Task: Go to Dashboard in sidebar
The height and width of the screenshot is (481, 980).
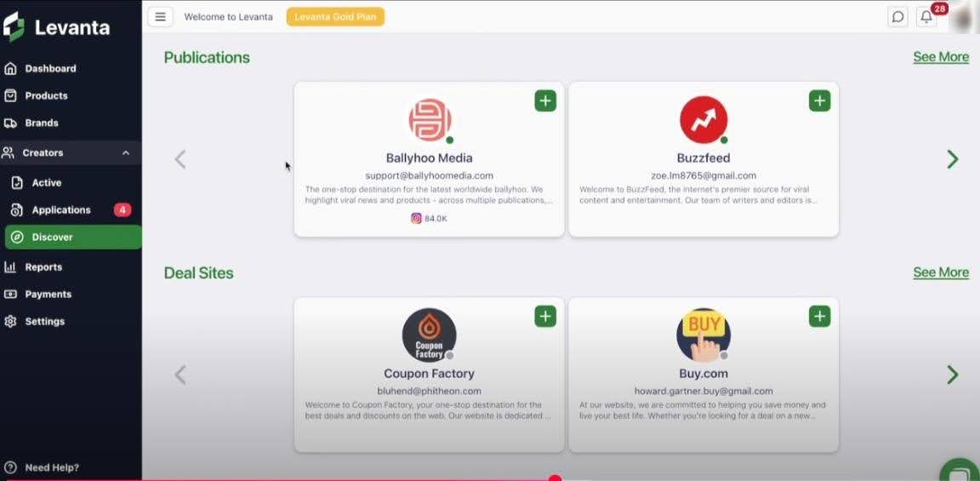Action: [x=50, y=68]
